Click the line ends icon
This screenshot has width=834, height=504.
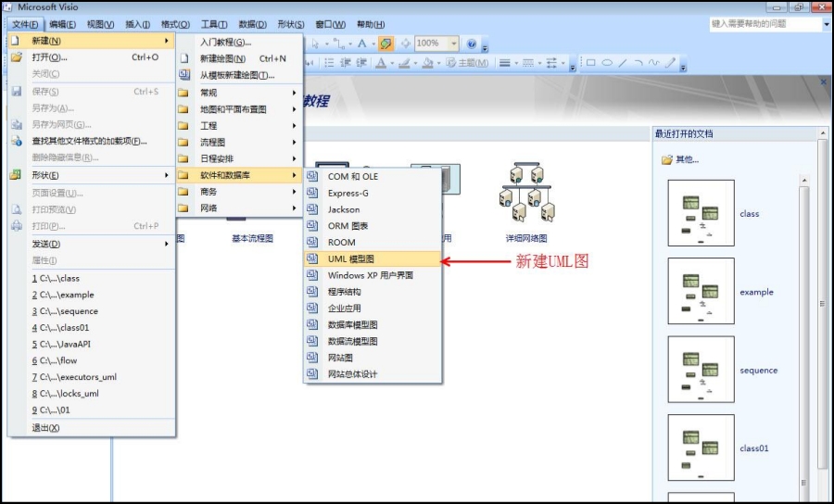[x=551, y=63]
